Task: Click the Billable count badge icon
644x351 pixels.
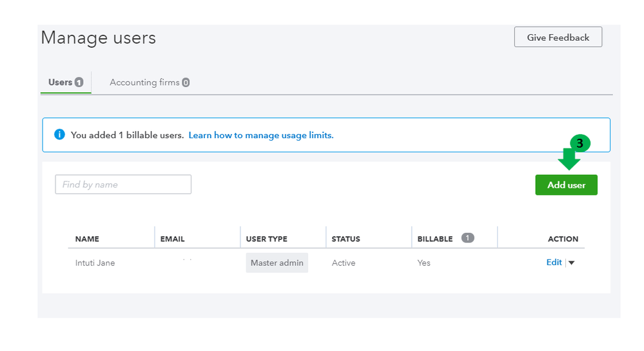Action: pos(468,238)
